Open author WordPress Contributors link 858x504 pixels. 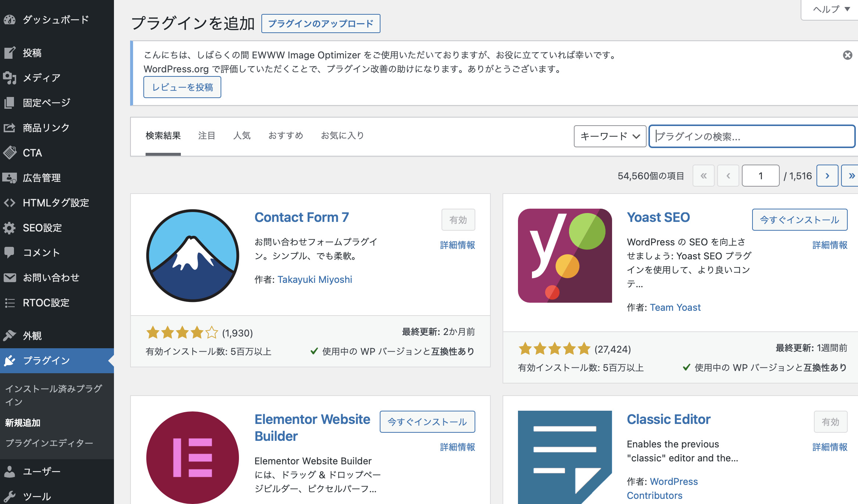(662, 489)
